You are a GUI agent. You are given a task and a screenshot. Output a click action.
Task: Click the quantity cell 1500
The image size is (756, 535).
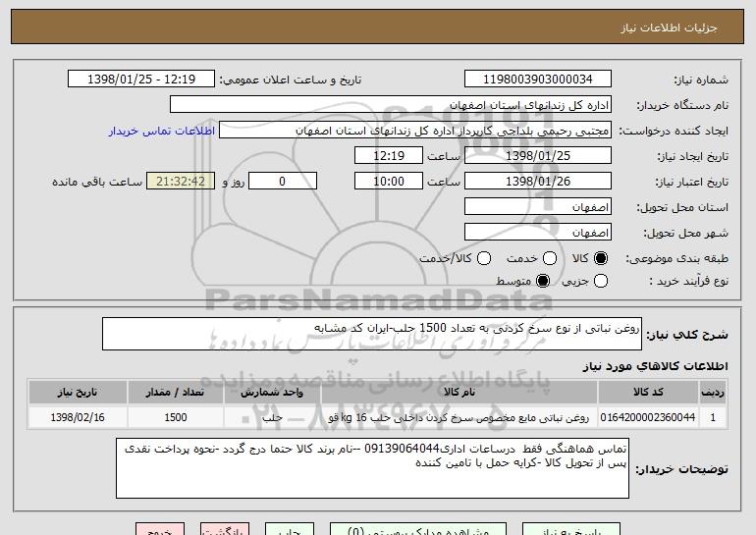tap(176, 417)
